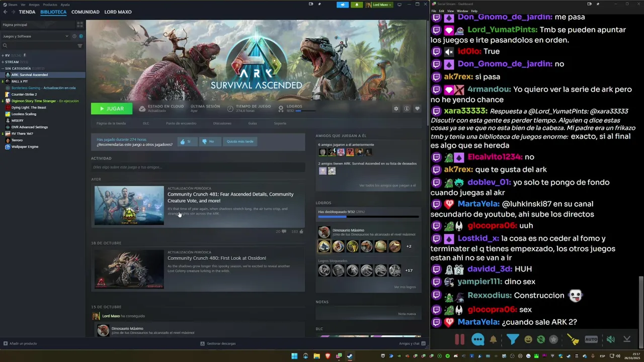Toggle AUTO mode in Social Stream

coord(592,339)
